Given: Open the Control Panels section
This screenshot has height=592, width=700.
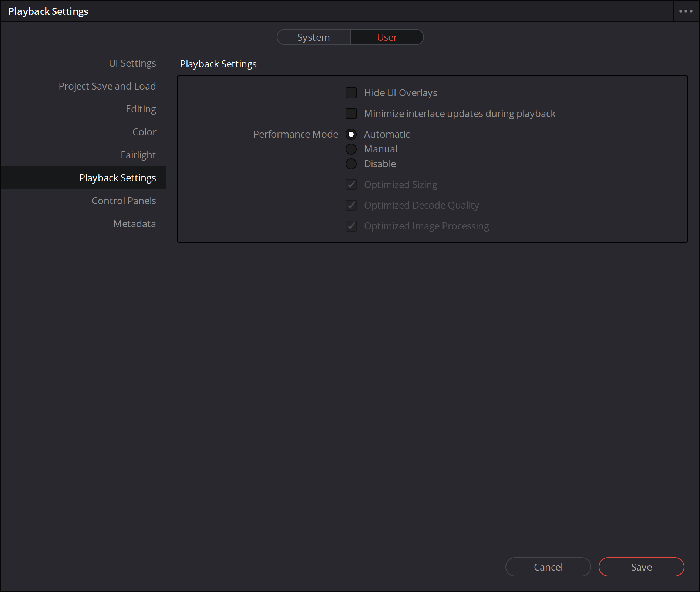Looking at the screenshot, I should (x=124, y=201).
